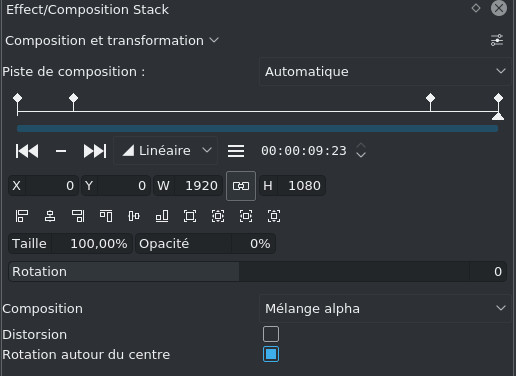Remove keyframe with minus button
The image size is (516, 376).
[x=61, y=151]
